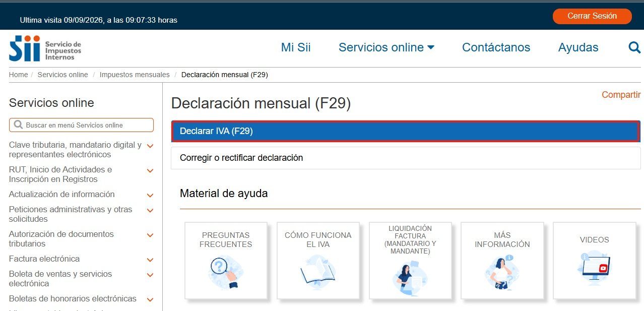Open Servicios online dropdown menu
Image resolution: width=644 pixels, height=311 pixels.
387,47
